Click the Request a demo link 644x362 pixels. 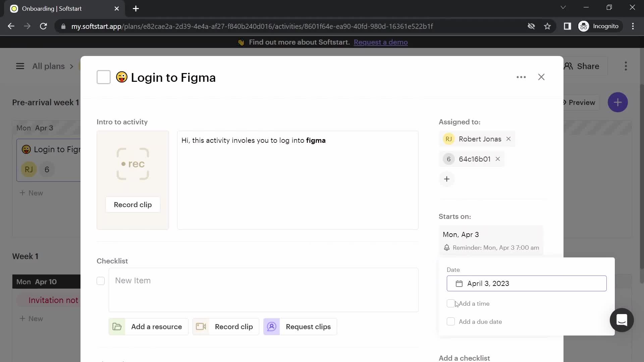click(x=381, y=42)
